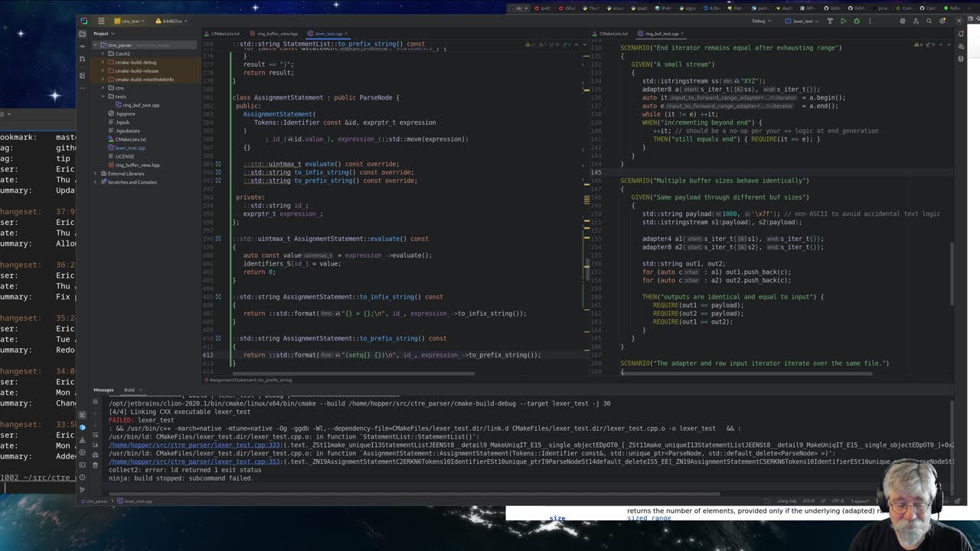Expand the cmake-build-release folder
The image size is (980, 551).
[103, 71]
